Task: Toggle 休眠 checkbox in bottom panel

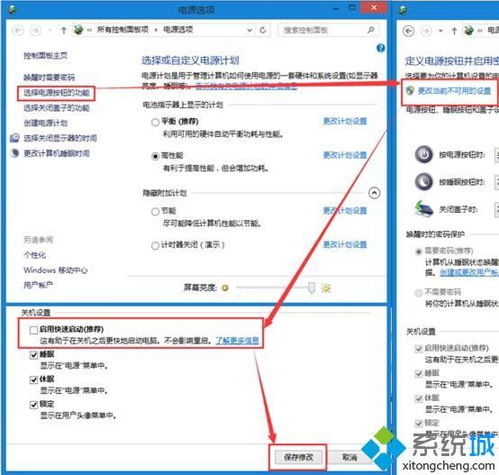Action: click(x=33, y=379)
